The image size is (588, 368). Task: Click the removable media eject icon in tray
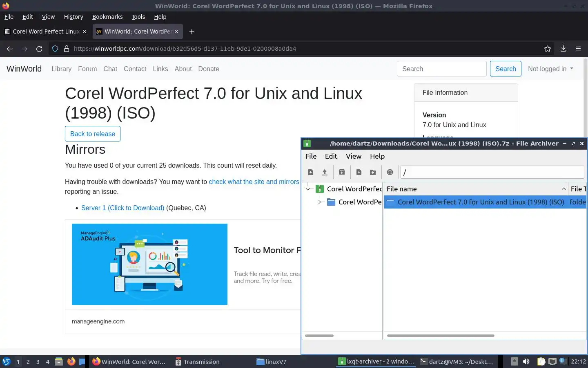514,361
